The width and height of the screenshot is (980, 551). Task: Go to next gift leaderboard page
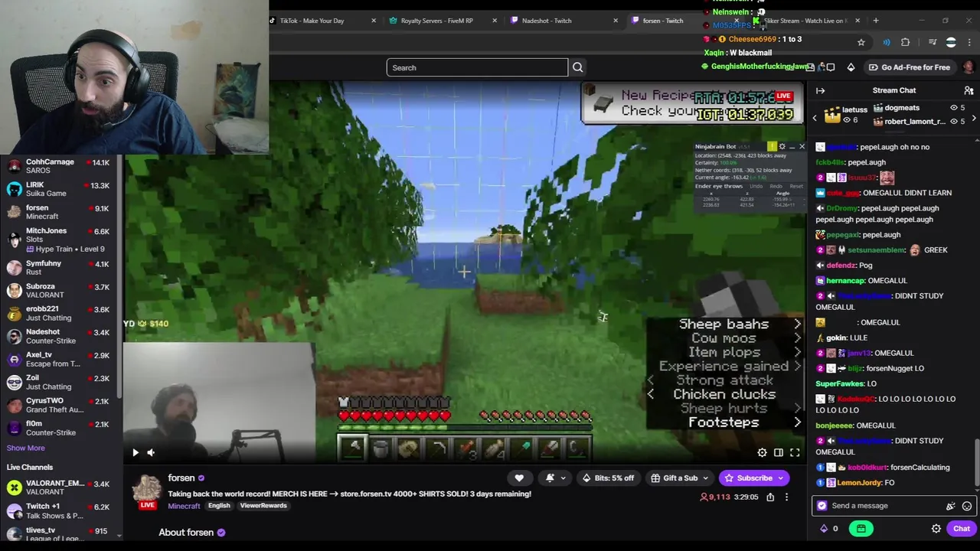pyautogui.click(x=973, y=118)
